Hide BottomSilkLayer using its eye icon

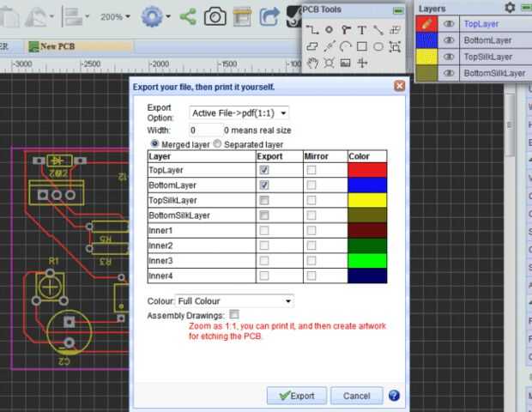(449, 73)
